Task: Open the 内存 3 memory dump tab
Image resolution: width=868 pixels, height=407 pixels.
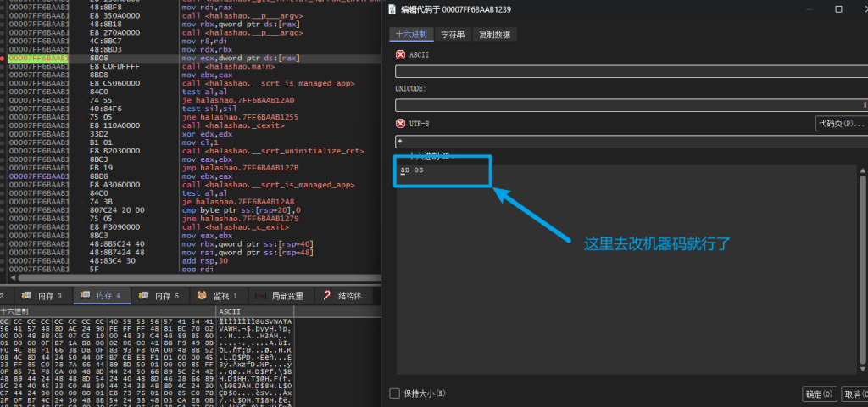Action: pyautogui.click(x=41, y=295)
